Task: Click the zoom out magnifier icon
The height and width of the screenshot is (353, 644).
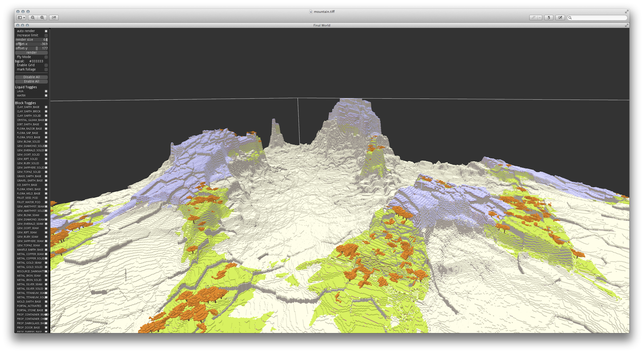Action: [x=33, y=18]
